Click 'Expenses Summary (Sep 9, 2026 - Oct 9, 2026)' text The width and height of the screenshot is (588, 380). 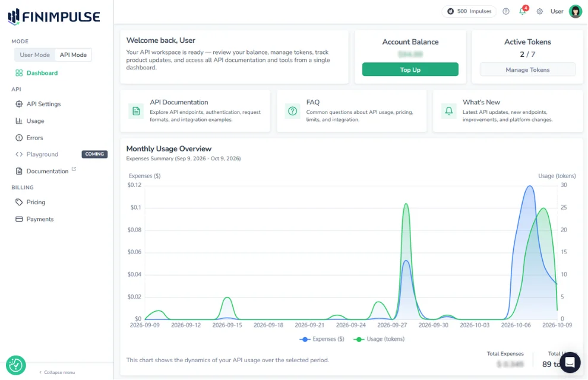pos(184,159)
